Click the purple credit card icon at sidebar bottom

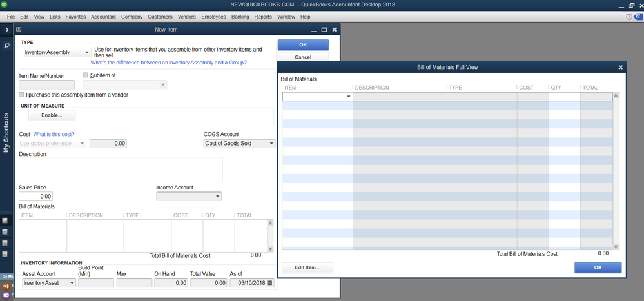pos(6,295)
